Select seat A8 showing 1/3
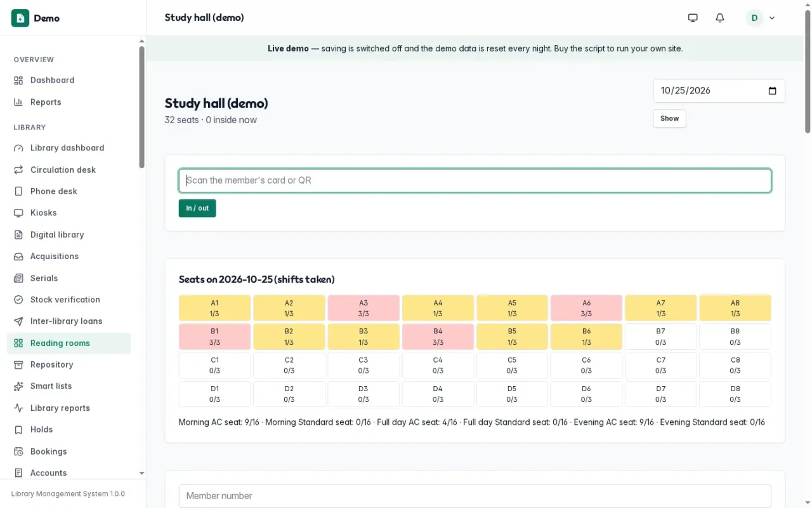 735,308
